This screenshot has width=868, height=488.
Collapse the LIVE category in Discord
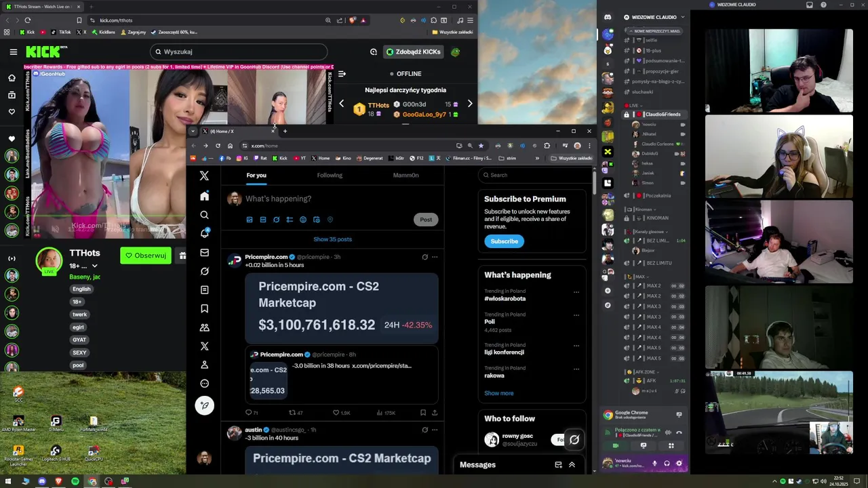[x=635, y=105]
